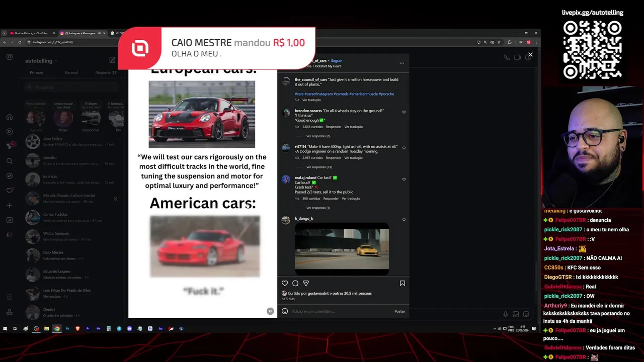Like b_dango_b comment
Screen dimensions: 644x362
[x=404, y=220]
